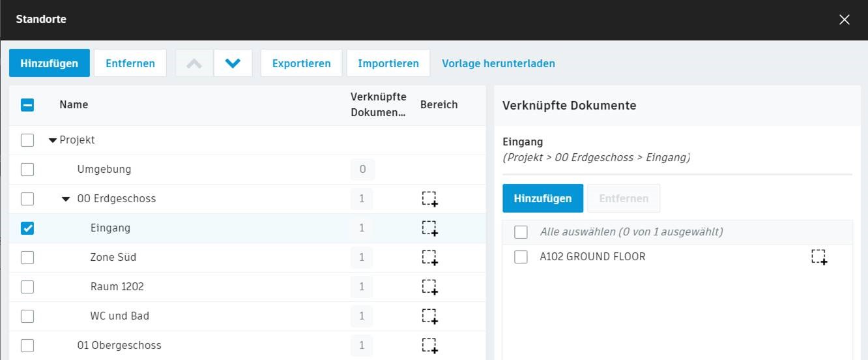The image size is (868, 360).
Task: Click the area icon for Zone Süd
Action: point(429,258)
